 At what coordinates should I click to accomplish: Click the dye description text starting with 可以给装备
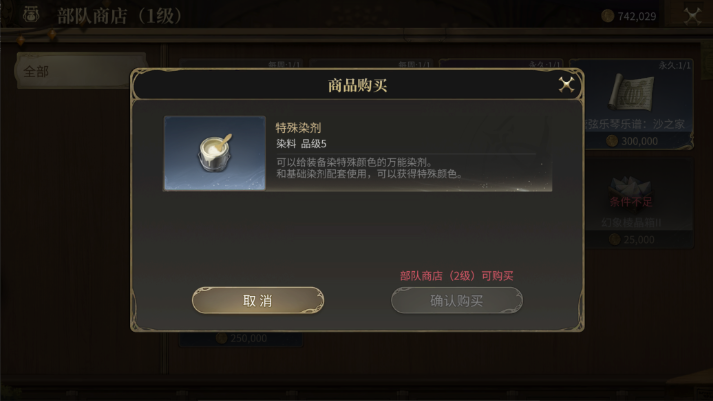(369, 168)
